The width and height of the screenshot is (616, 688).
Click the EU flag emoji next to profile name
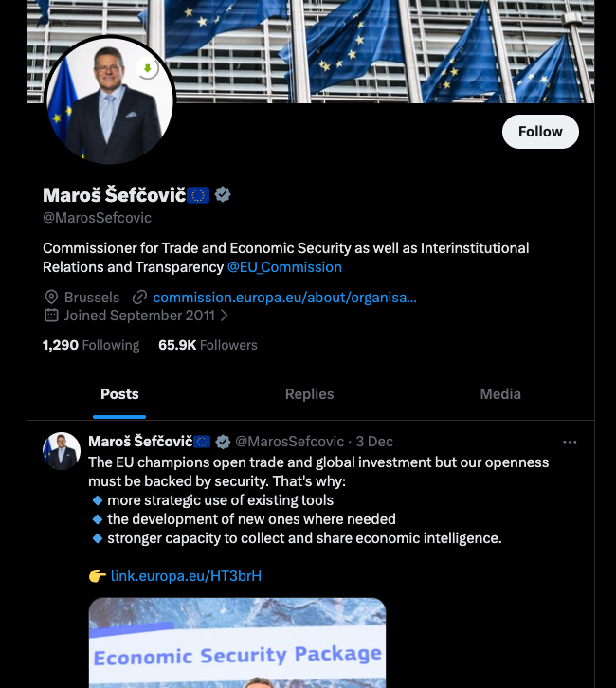(198, 195)
